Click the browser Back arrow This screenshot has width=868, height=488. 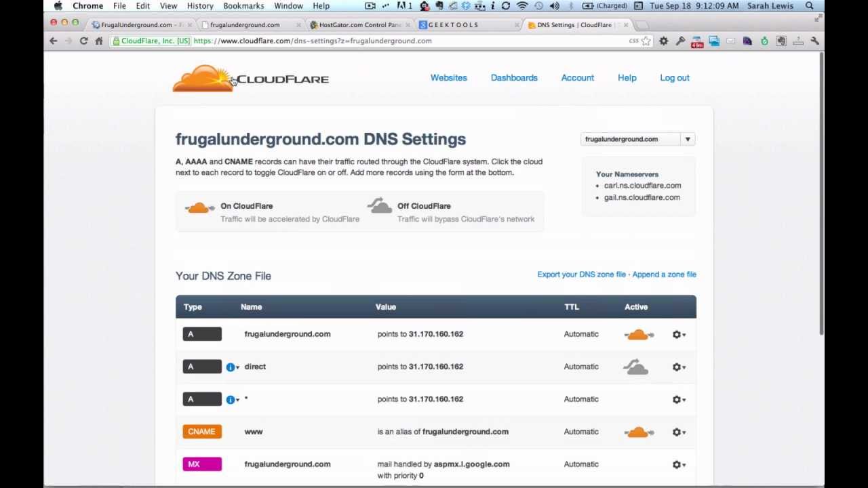54,41
